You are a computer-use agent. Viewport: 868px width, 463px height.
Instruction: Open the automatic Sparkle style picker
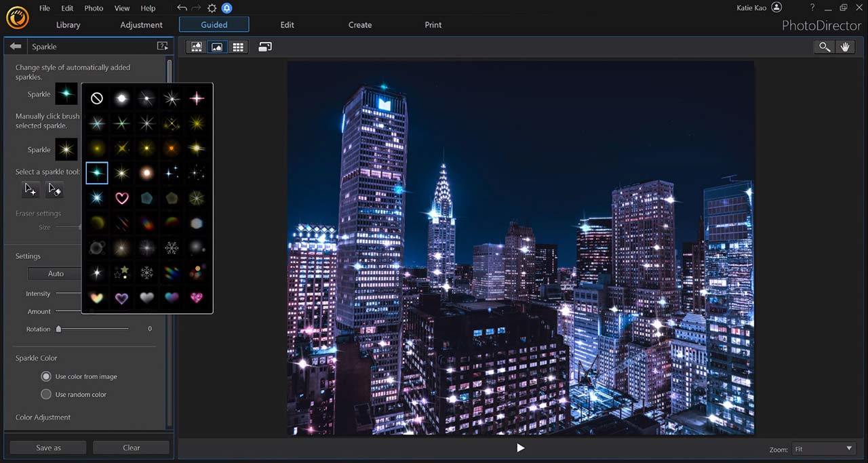click(x=66, y=94)
